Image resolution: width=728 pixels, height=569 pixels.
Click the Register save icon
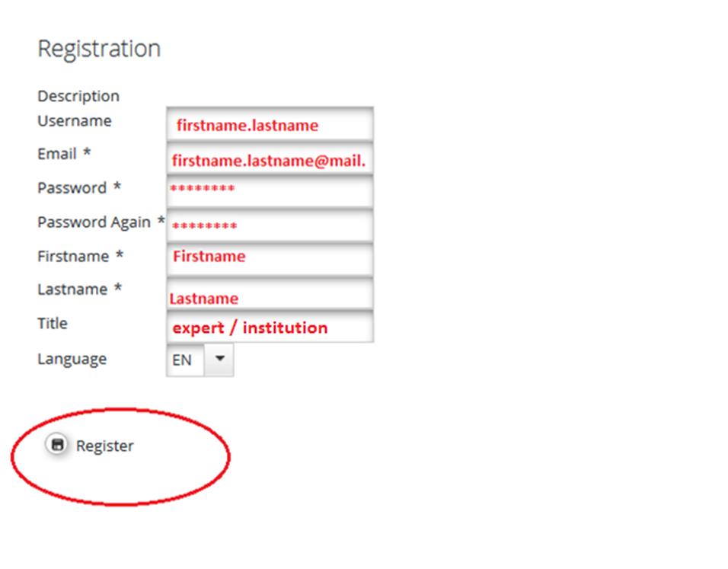coord(57,445)
